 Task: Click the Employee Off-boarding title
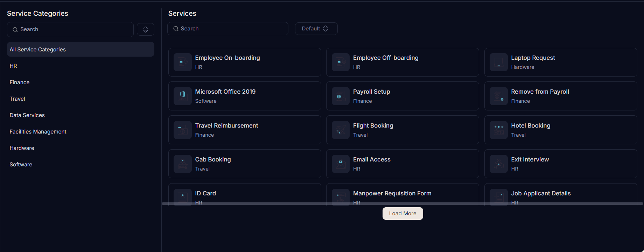pyautogui.click(x=386, y=58)
